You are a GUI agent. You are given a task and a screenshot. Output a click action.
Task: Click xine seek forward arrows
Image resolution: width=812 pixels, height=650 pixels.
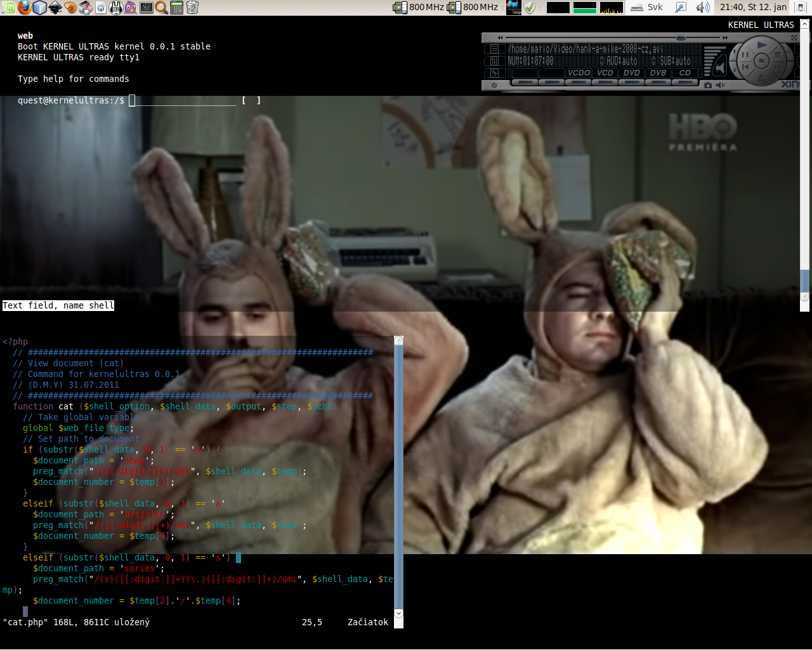(x=724, y=37)
